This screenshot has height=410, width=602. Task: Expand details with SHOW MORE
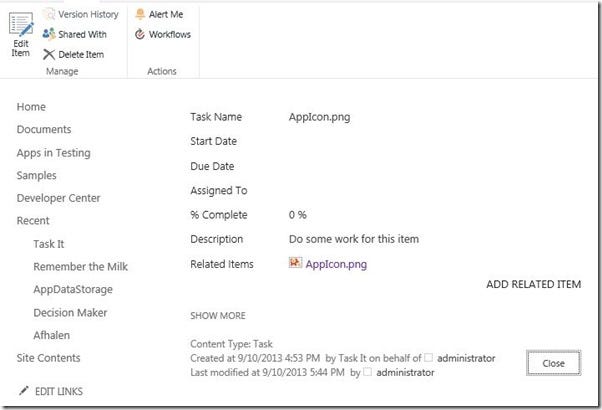coord(218,316)
